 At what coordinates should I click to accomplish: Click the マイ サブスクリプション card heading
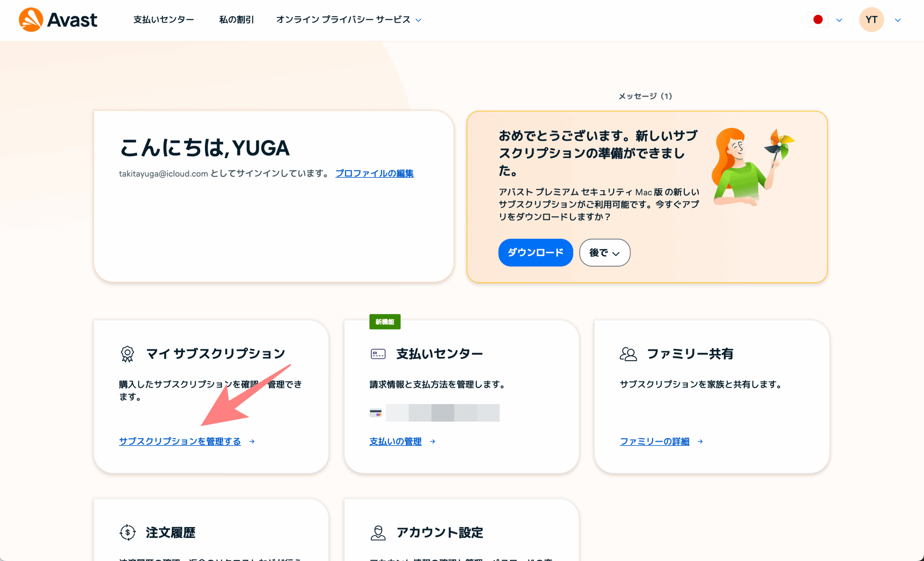(215, 354)
